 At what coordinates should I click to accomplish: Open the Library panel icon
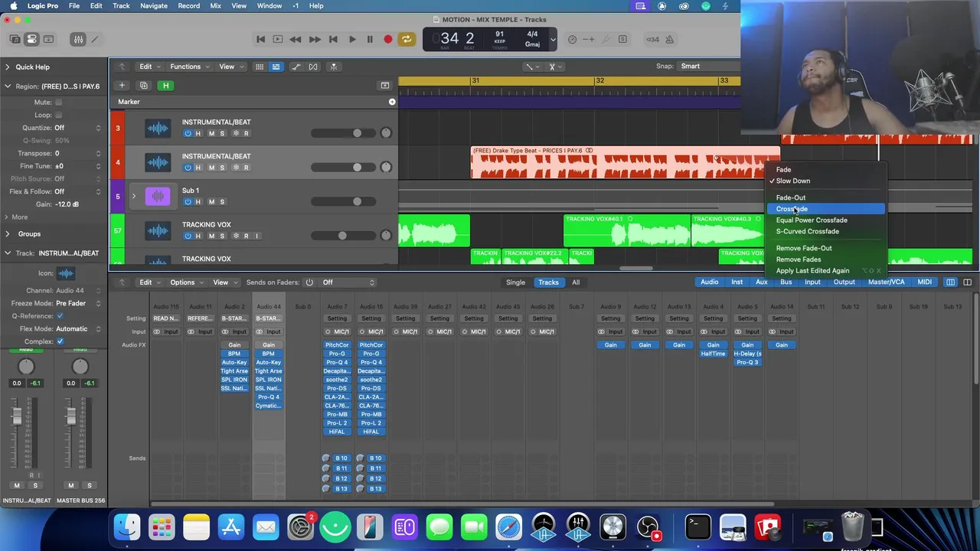tap(15, 39)
